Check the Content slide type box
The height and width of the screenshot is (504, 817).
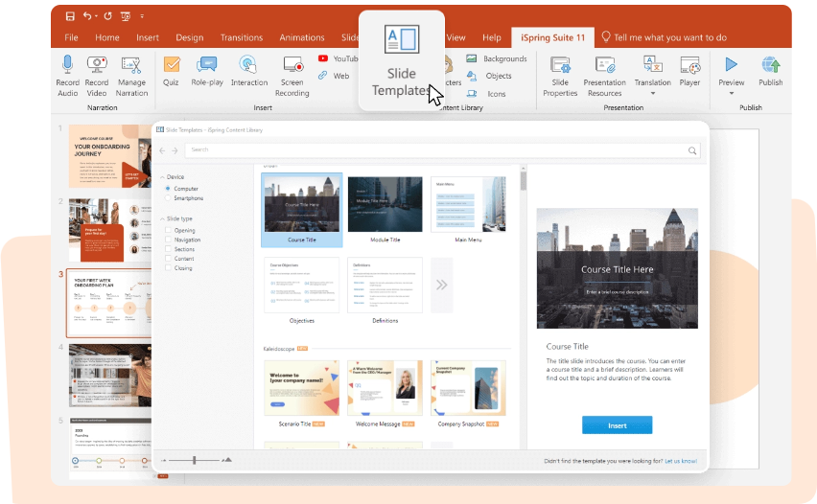168,259
